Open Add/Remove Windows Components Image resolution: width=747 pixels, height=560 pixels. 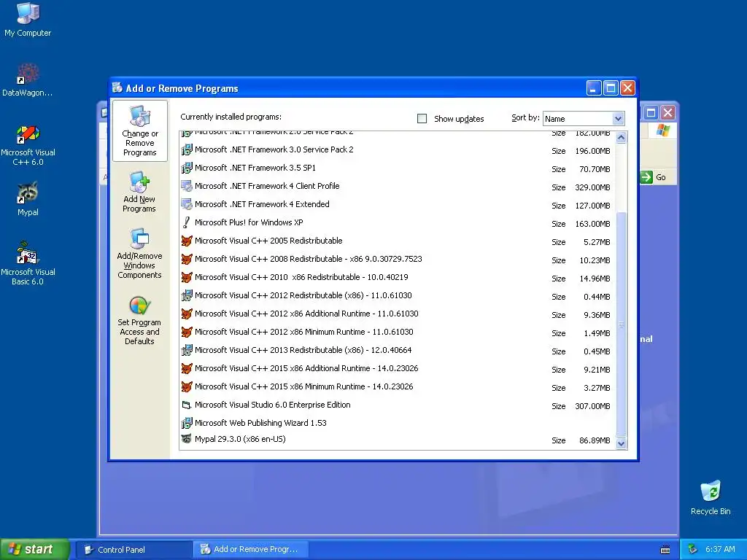139,254
